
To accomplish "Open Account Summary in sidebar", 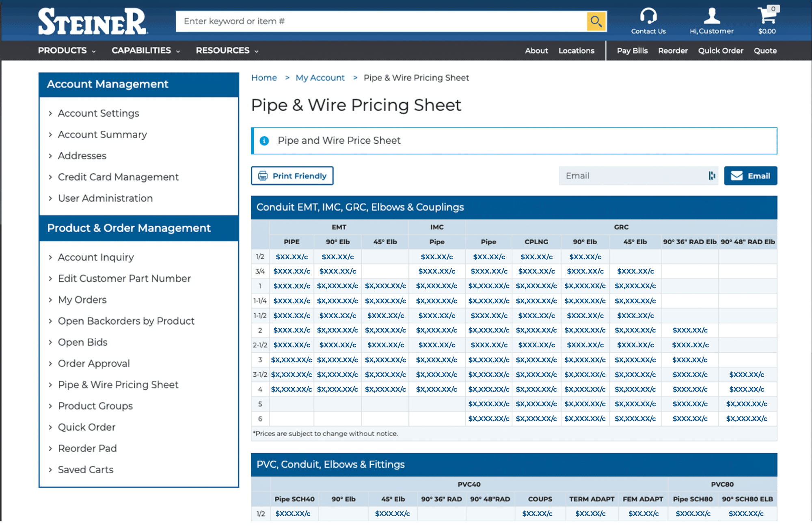I will (102, 135).
